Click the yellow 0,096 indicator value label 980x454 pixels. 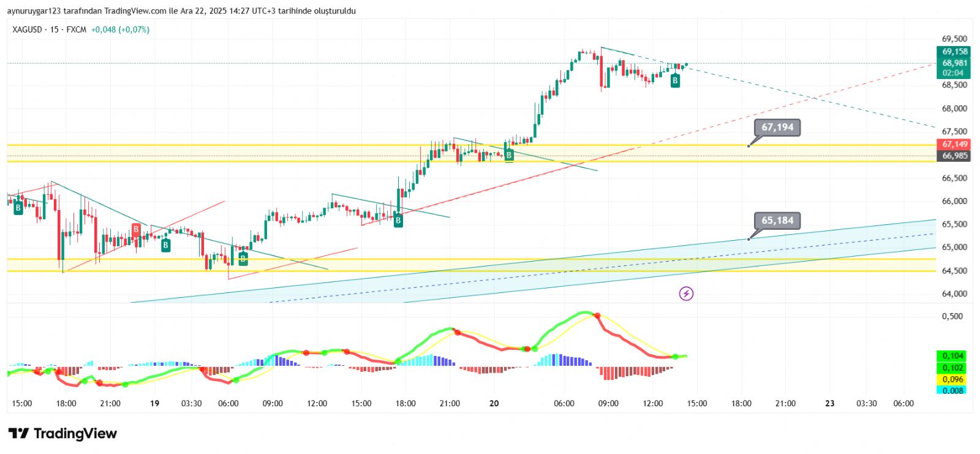[952, 379]
